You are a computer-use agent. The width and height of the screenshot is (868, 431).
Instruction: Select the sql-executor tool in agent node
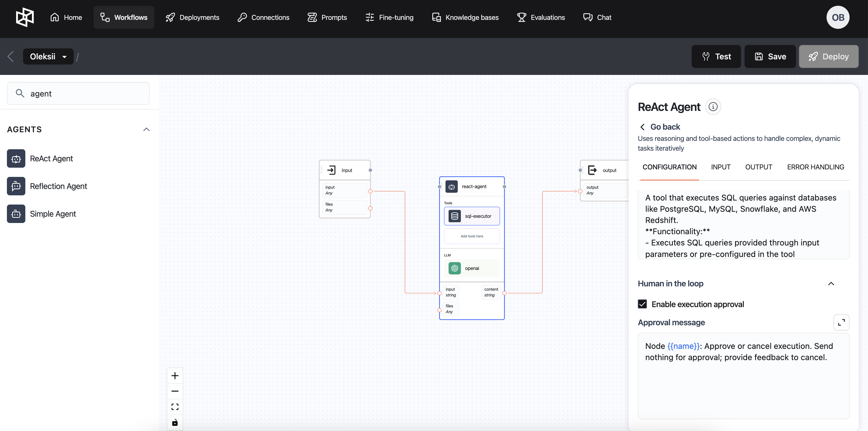coord(471,216)
